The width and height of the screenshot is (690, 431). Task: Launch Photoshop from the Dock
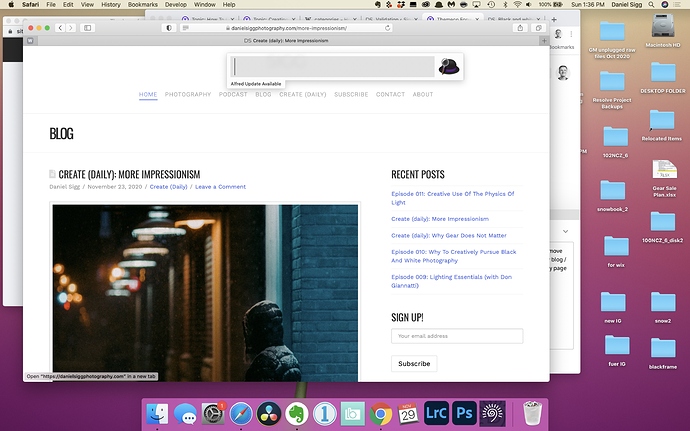click(464, 414)
